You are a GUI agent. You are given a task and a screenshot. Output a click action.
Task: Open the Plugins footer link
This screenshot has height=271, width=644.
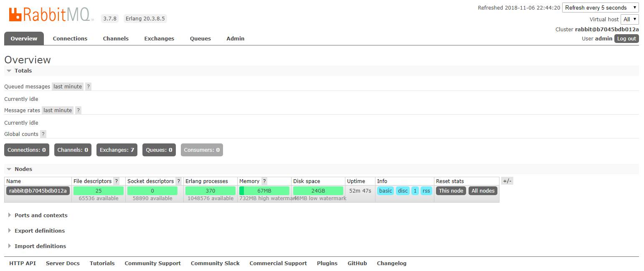(327, 263)
